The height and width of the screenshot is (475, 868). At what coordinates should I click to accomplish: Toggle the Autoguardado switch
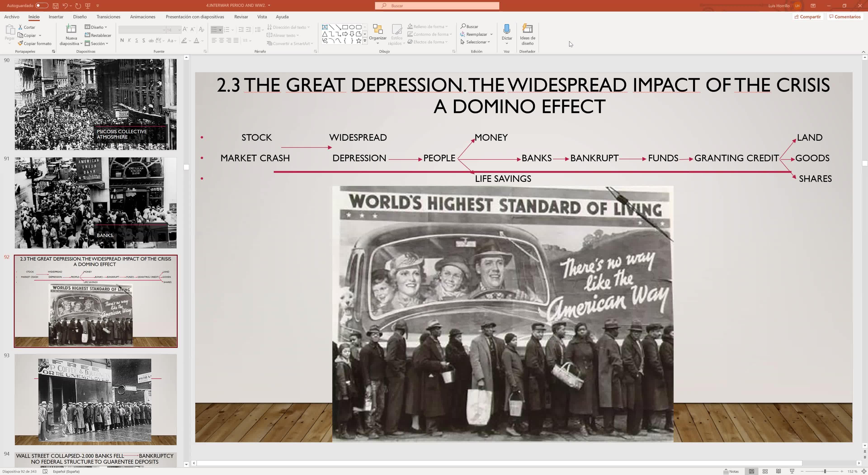42,6
